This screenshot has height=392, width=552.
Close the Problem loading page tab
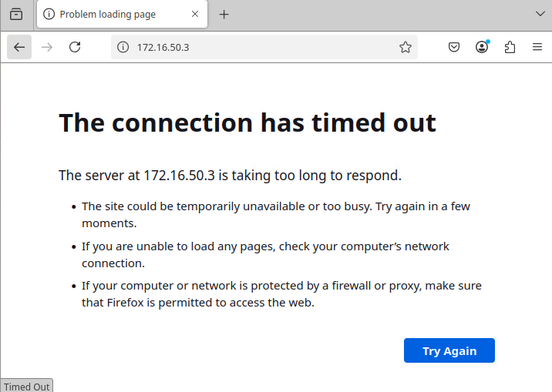(195, 14)
